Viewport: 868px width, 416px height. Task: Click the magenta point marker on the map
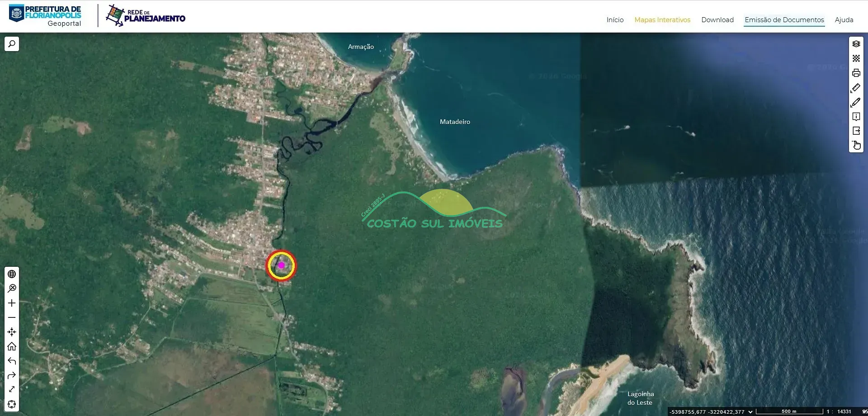(281, 265)
